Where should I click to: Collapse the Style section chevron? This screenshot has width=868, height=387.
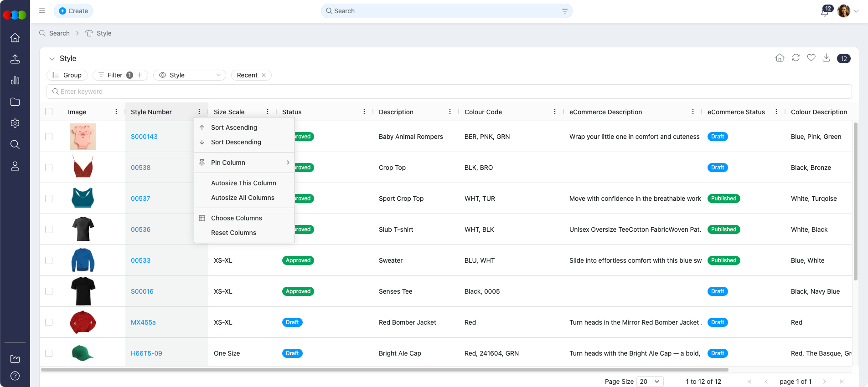tap(52, 59)
